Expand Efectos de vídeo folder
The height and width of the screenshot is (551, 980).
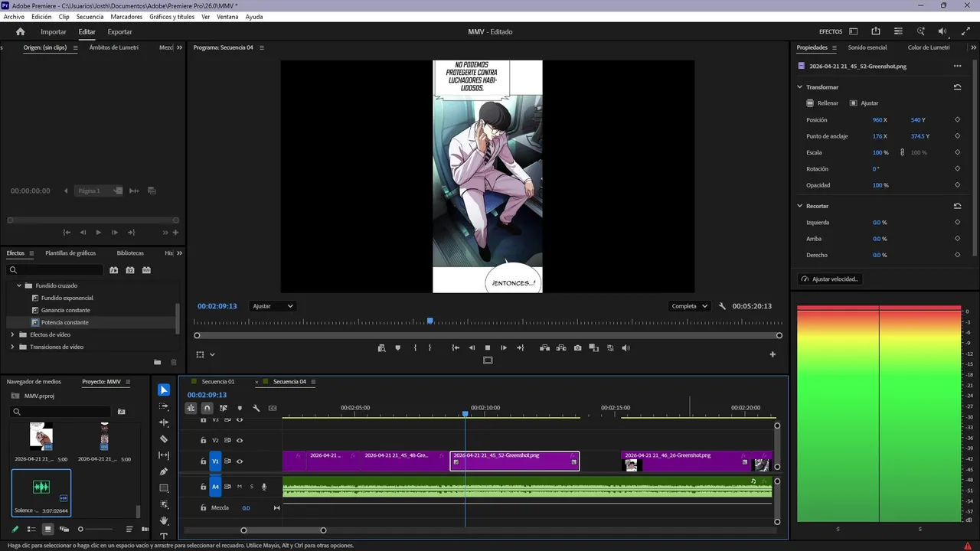12,334
